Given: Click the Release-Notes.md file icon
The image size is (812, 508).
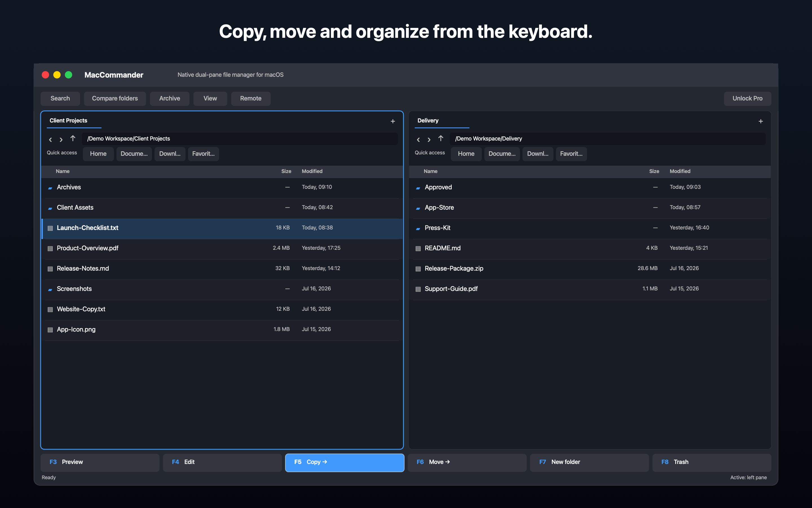Looking at the screenshot, I should click(50, 269).
